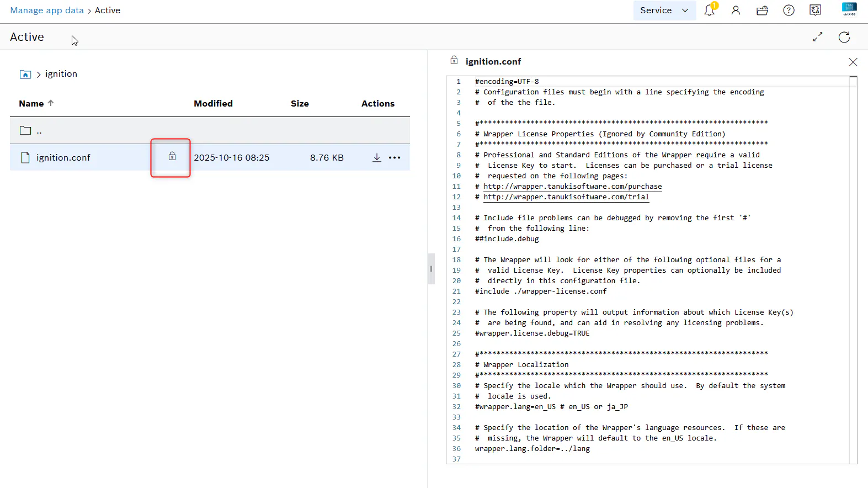Navigate up via the '..' row

tap(210, 131)
